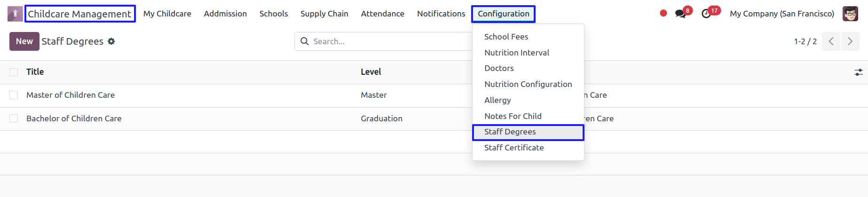Open the My Company switcher

[x=782, y=14]
